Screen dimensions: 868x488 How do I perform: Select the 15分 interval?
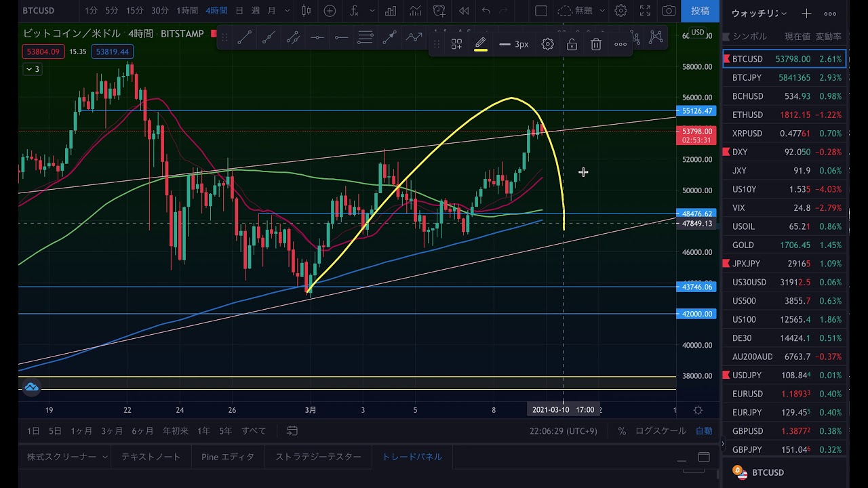135,11
